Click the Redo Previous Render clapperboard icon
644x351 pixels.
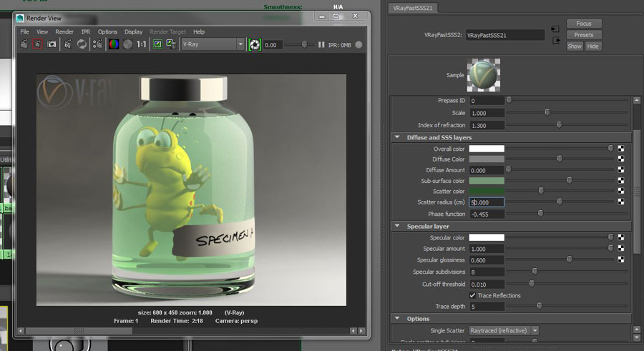coord(24,44)
